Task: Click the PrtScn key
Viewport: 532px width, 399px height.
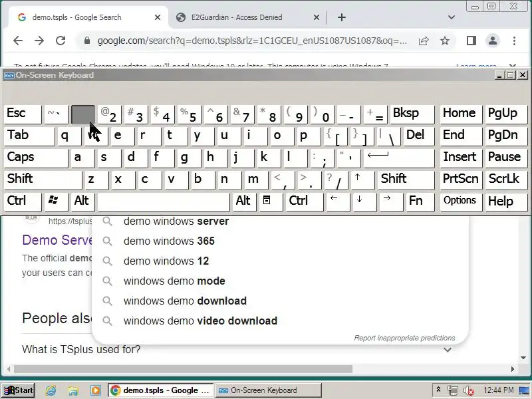Action: click(461, 180)
